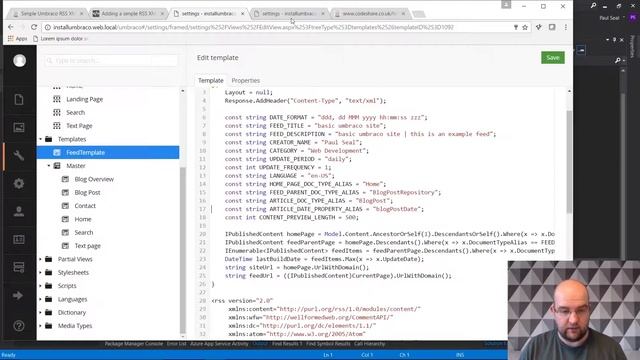Click the tree panel vertical scrollbar
Viewport: 640px width, 360px height.
tap(182, 250)
